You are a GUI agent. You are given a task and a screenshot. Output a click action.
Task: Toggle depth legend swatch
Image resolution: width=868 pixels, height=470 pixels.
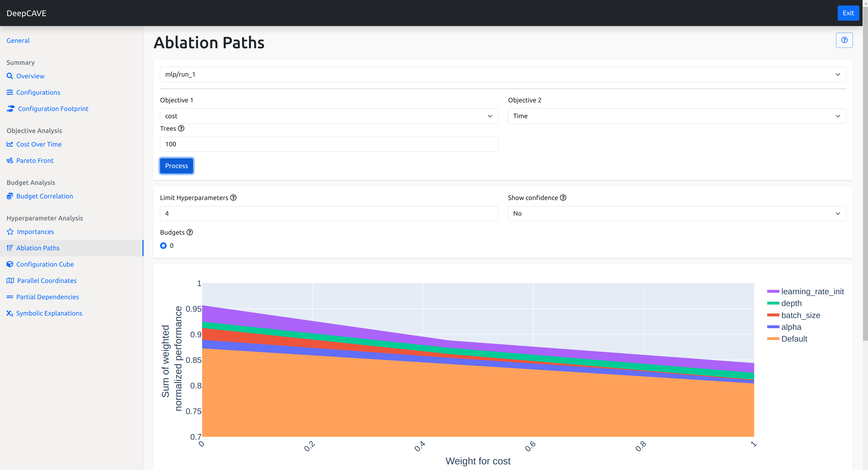773,303
